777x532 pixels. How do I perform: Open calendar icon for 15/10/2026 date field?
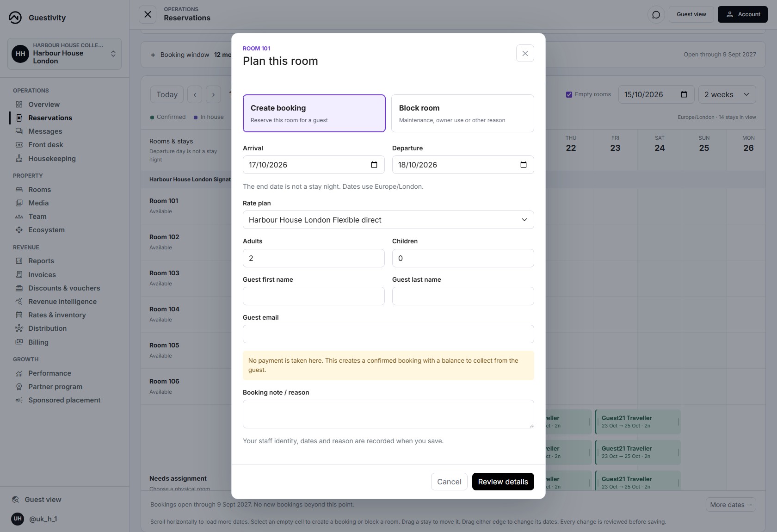(x=684, y=94)
